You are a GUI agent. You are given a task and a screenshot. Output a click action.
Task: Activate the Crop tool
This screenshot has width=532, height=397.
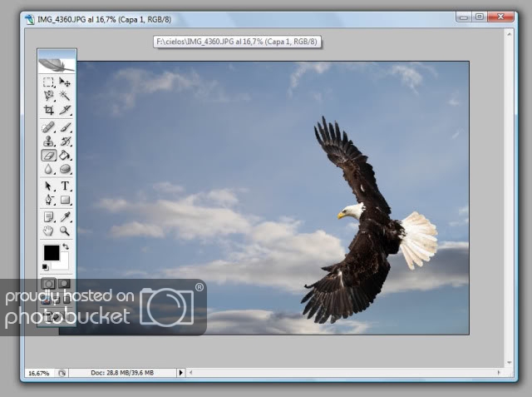[49, 109]
